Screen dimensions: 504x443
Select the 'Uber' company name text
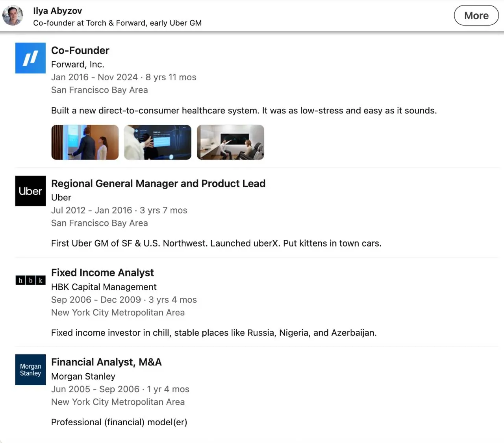point(61,197)
